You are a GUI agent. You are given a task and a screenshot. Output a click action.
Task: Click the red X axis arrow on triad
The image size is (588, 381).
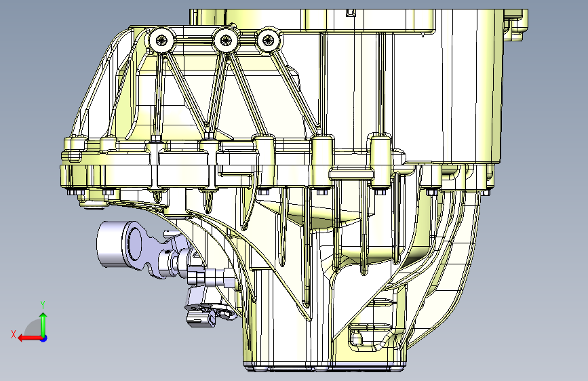[x=30, y=338]
